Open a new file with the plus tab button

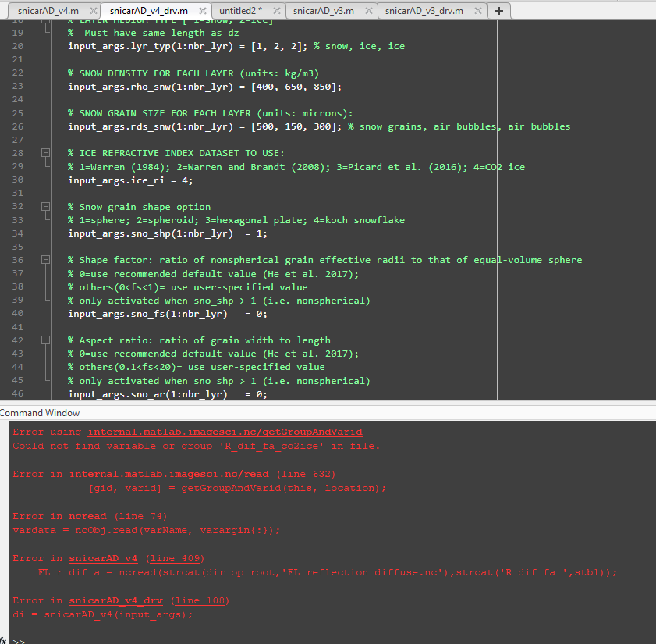tap(498, 11)
